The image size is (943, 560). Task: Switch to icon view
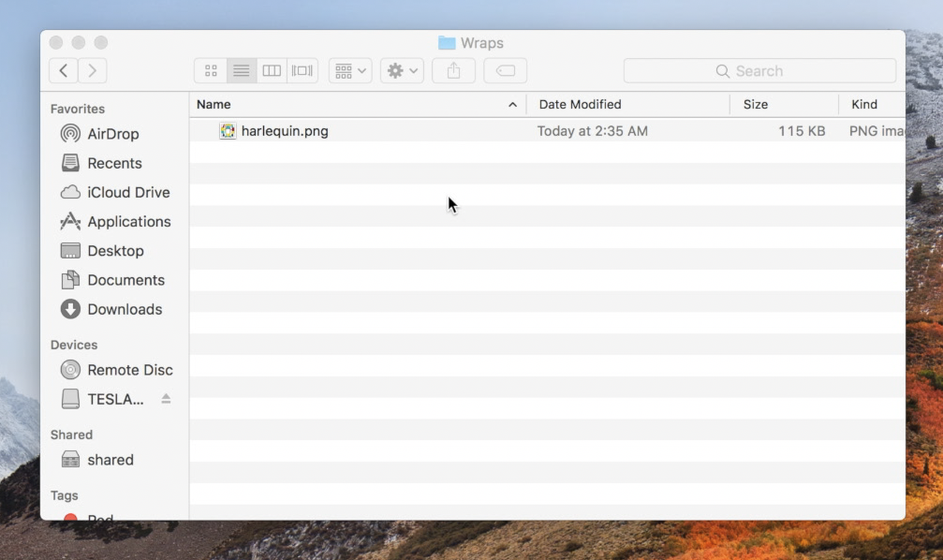211,71
